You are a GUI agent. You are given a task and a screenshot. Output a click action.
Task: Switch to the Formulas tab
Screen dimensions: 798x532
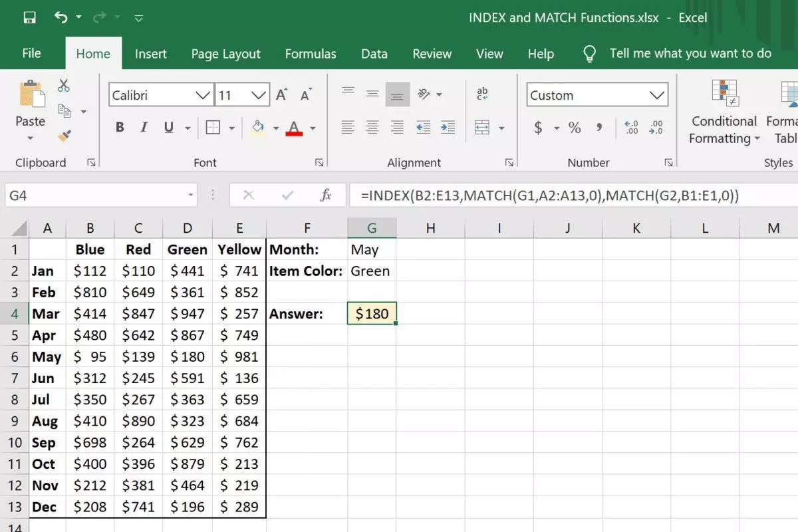(x=311, y=54)
